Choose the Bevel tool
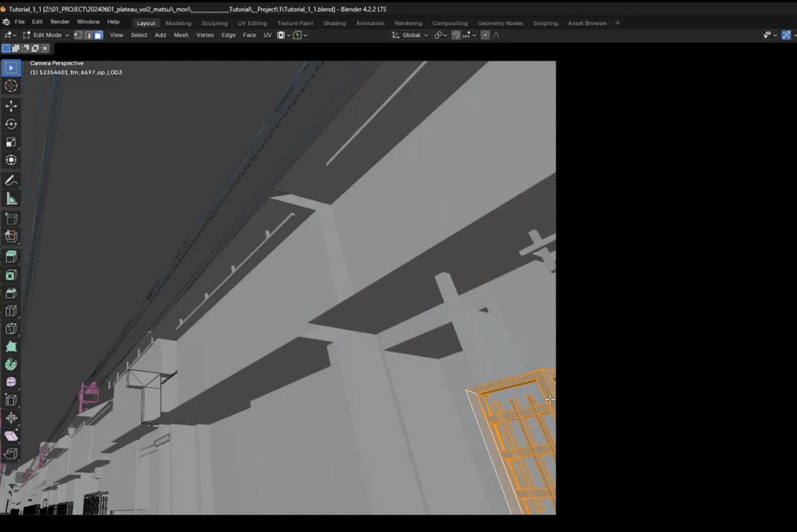Viewport: 797px width, 532px height. point(11,293)
